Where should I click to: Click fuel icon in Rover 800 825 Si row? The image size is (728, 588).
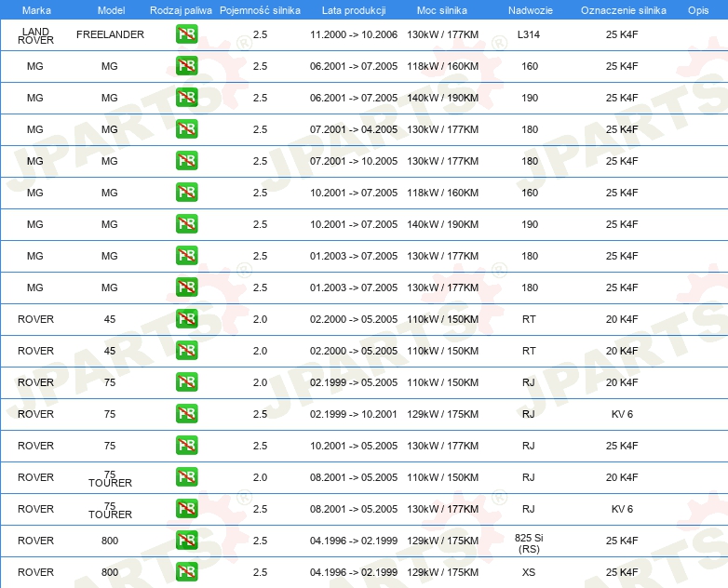tap(186, 541)
